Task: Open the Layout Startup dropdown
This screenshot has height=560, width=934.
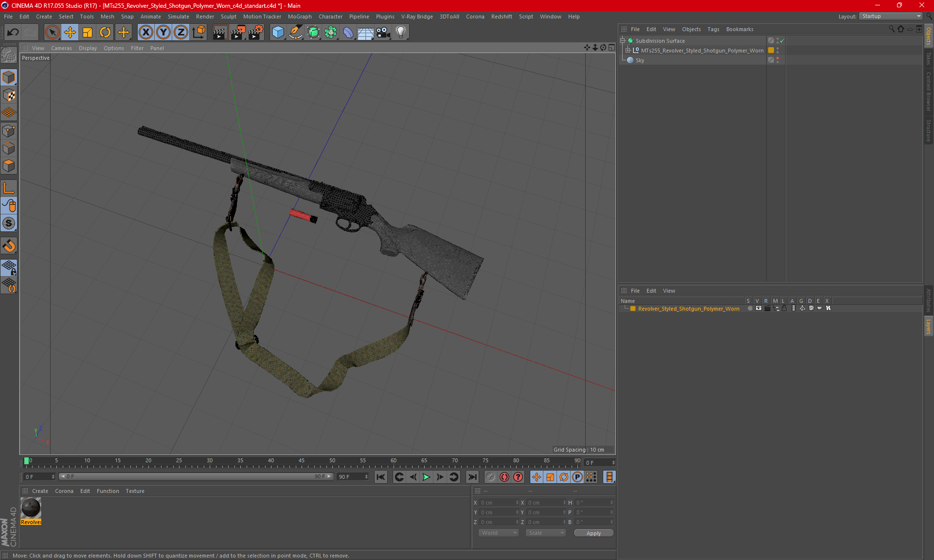Action: click(891, 16)
